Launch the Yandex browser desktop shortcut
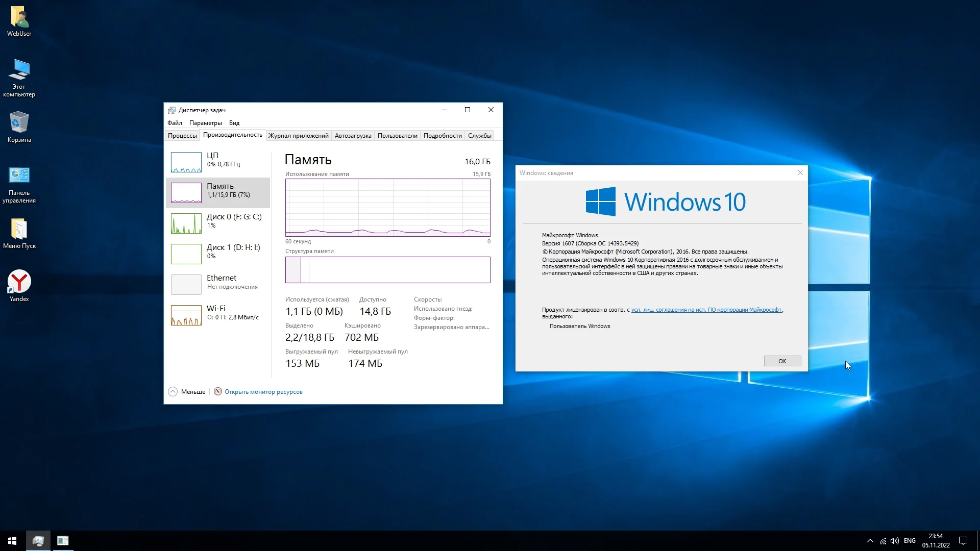Screen dimensions: 980x551 click(19, 285)
